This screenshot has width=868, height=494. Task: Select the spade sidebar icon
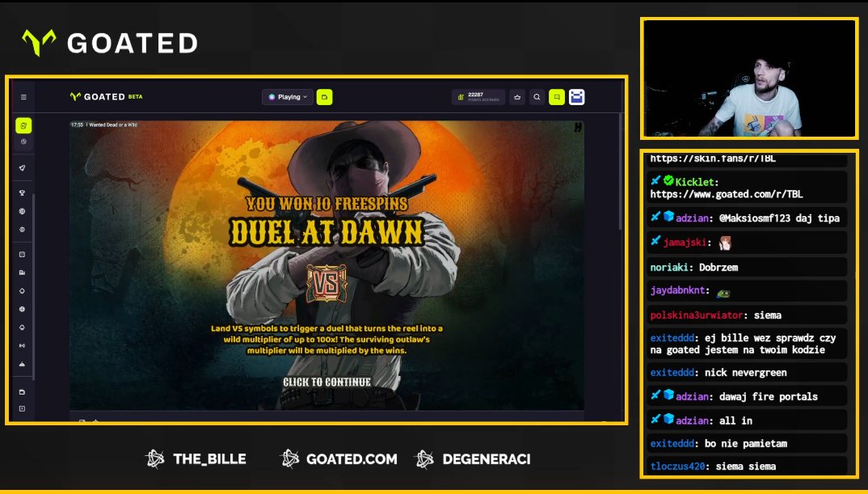click(23, 327)
